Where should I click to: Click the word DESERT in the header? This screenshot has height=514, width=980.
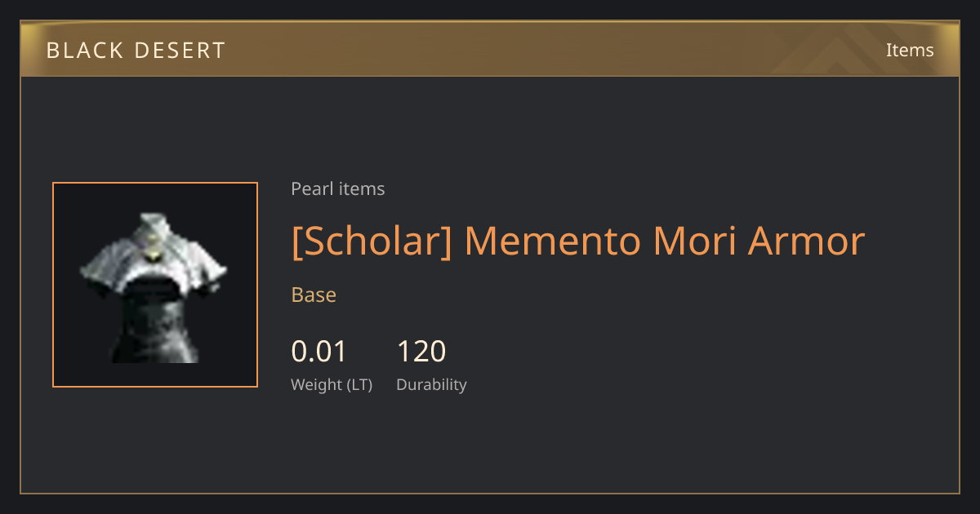[x=179, y=51]
